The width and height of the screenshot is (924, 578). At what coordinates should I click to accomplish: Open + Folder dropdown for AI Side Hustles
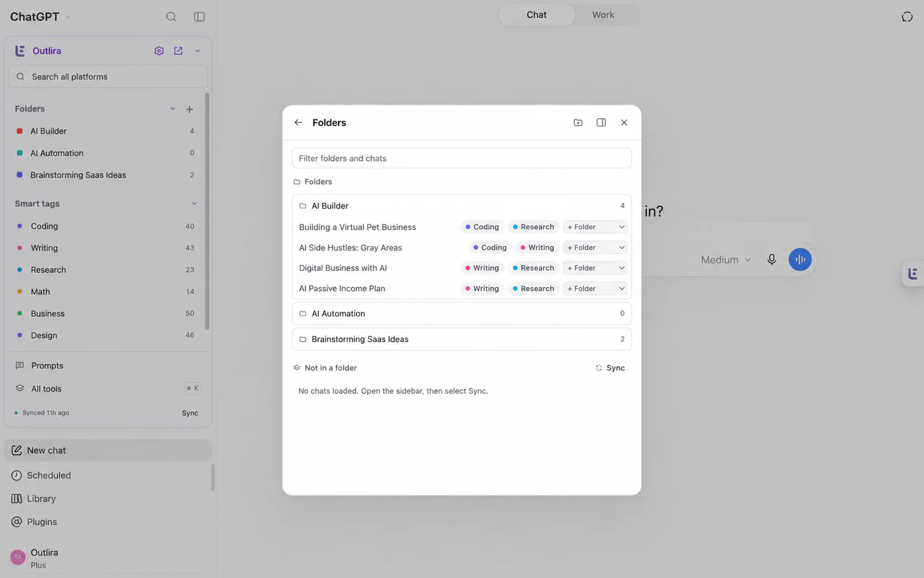[x=595, y=248]
